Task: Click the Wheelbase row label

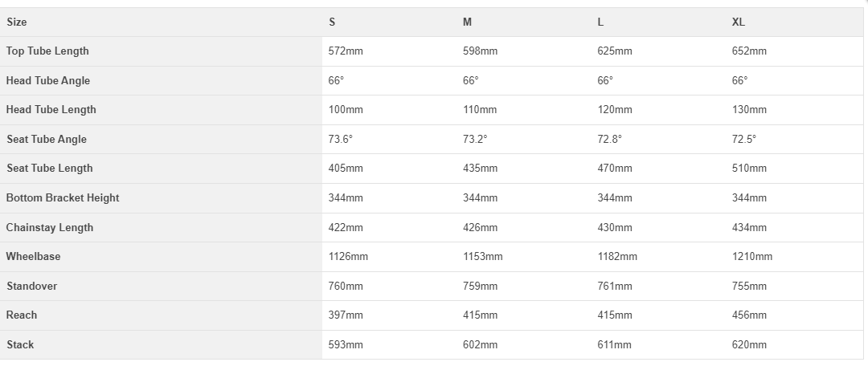Action: (x=33, y=257)
